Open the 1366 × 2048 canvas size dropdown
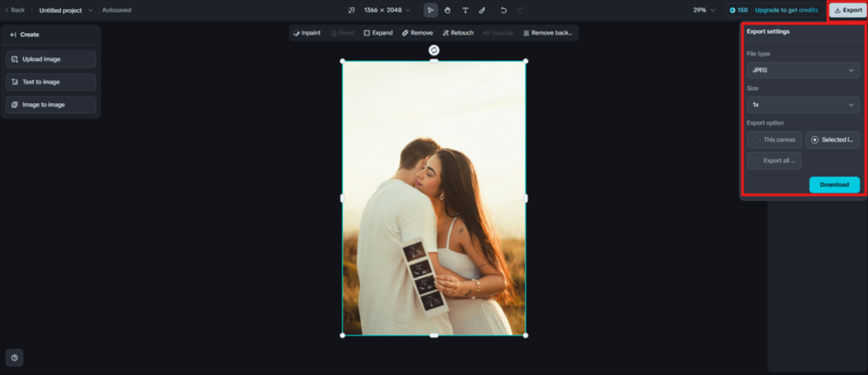The height and width of the screenshot is (375, 868). 387,10
